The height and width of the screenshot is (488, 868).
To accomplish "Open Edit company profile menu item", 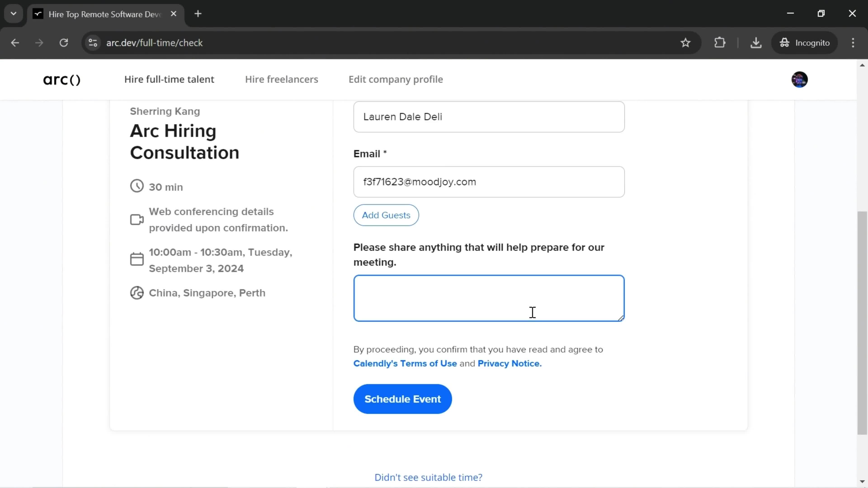I will pos(396,80).
